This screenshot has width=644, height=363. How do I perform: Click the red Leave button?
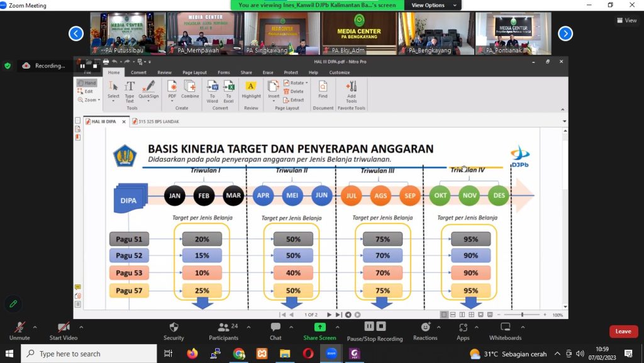click(623, 332)
